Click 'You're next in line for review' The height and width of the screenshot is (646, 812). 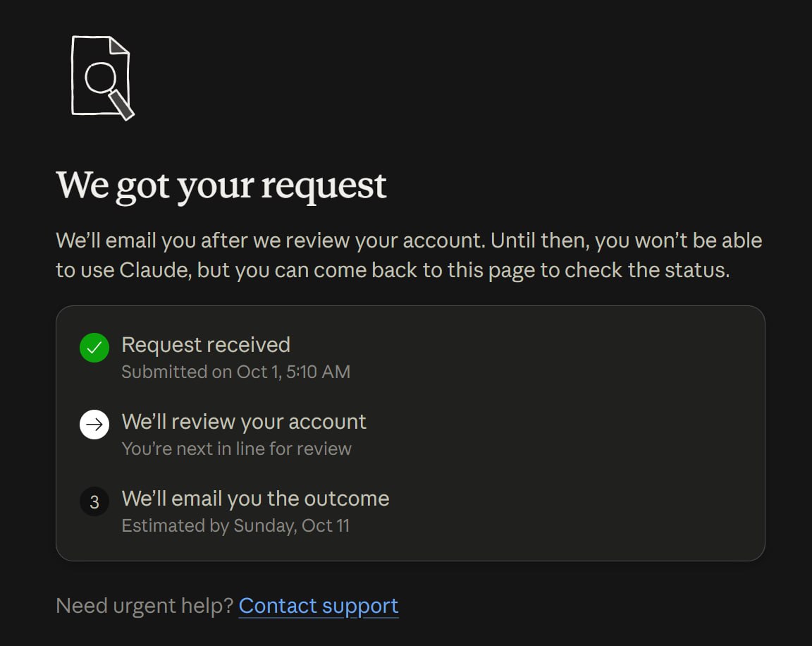[x=236, y=449]
